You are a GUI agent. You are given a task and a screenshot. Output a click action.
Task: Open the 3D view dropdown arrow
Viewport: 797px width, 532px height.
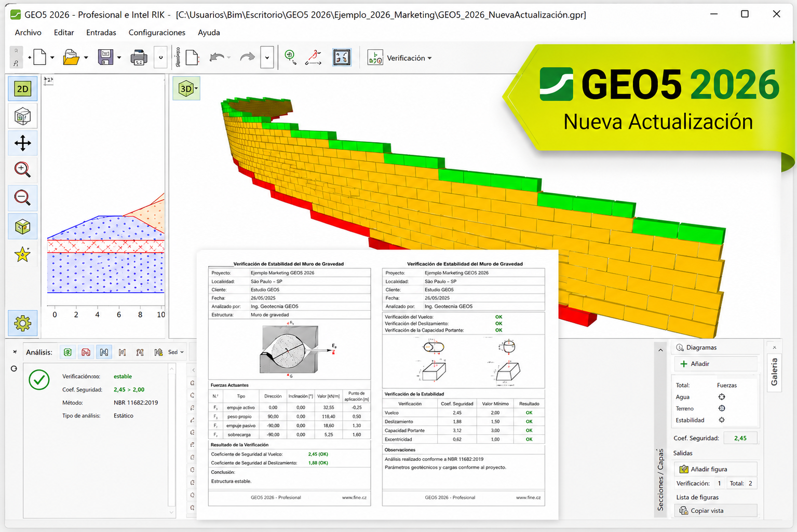pos(196,89)
